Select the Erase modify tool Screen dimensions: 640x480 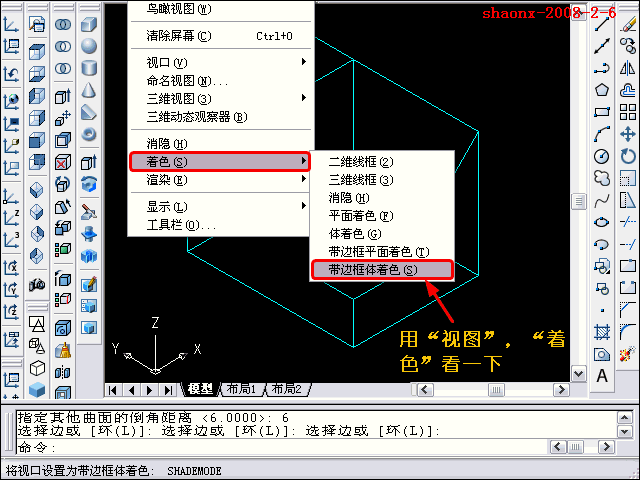[628, 24]
